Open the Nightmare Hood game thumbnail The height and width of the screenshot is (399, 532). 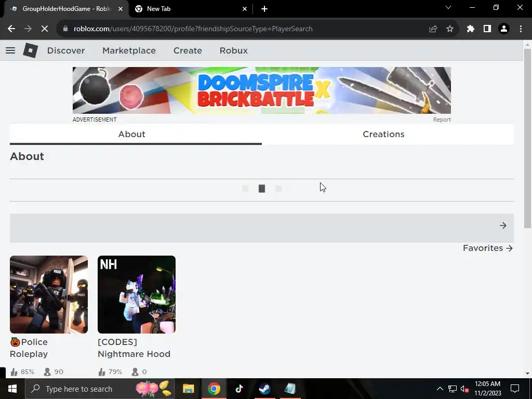[137, 295]
